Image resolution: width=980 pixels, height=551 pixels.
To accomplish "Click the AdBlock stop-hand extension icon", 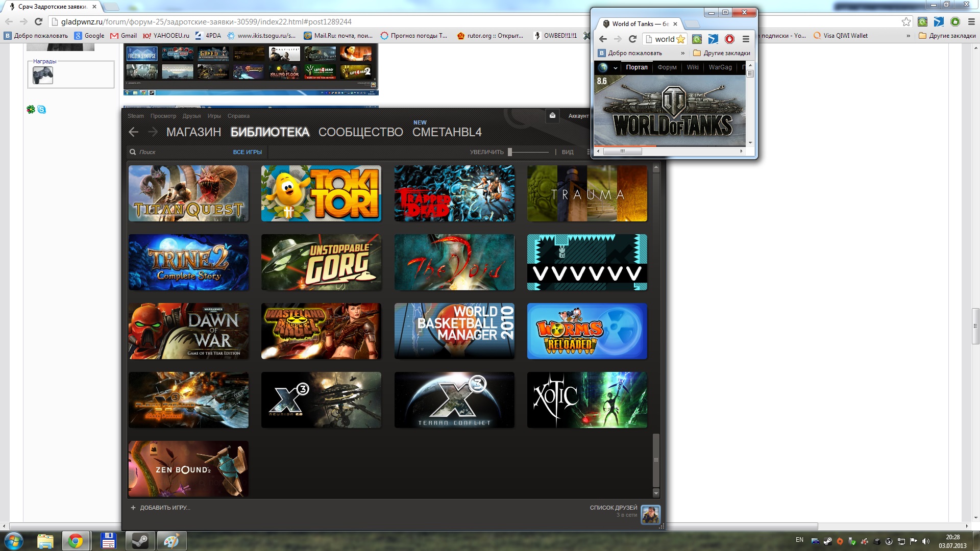I will click(729, 39).
